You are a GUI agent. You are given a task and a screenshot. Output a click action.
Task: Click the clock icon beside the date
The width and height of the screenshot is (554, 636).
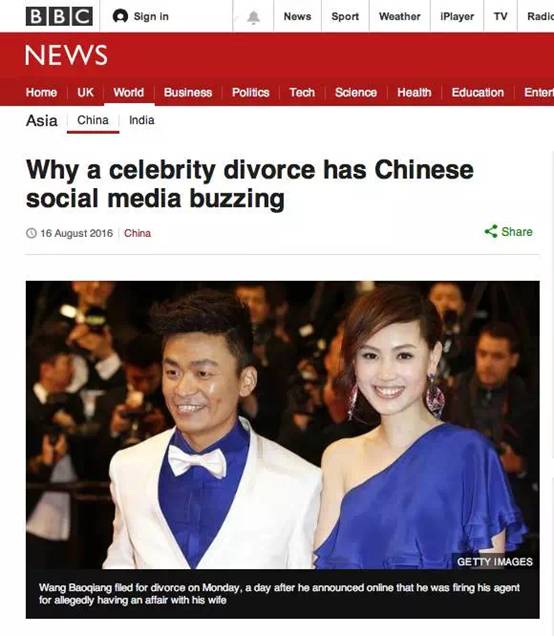click(x=31, y=233)
